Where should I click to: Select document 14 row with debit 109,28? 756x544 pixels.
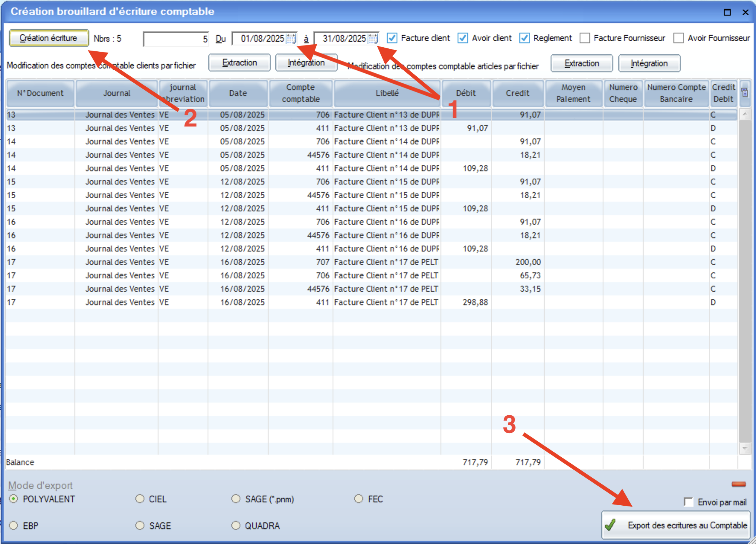point(371,168)
